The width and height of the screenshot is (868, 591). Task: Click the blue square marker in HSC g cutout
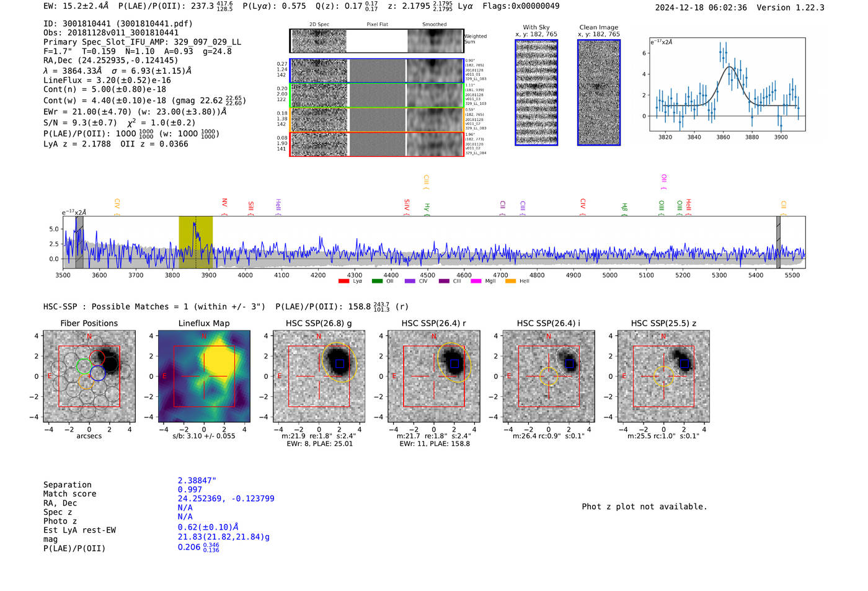[339, 363]
